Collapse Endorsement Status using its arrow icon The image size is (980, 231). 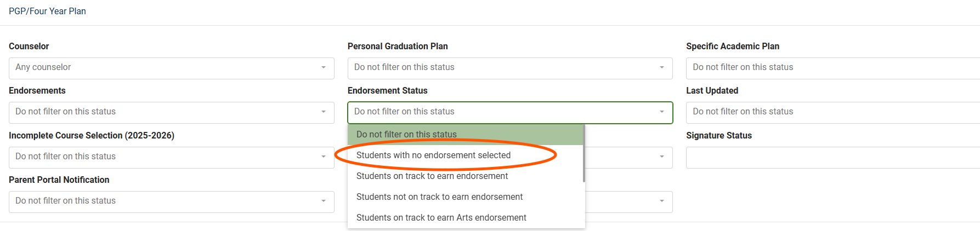pyautogui.click(x=662, y=112)
